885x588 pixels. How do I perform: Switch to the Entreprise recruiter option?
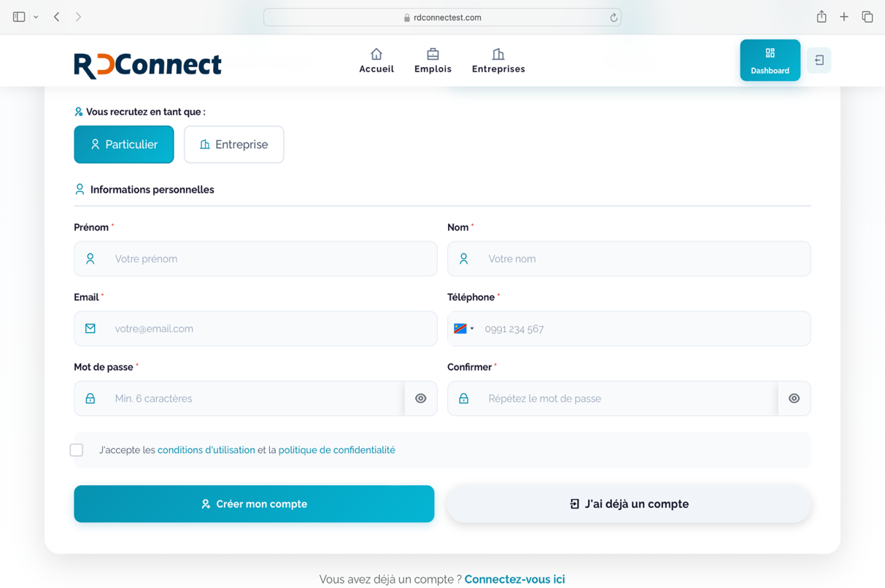click(233, 144)
